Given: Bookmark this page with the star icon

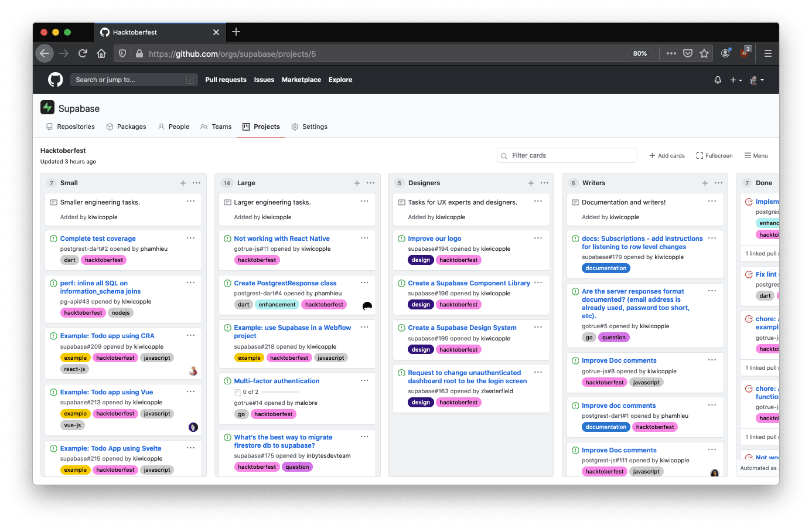Looking at the screenshot, I should pyautogui.click(x=704, y=53).
